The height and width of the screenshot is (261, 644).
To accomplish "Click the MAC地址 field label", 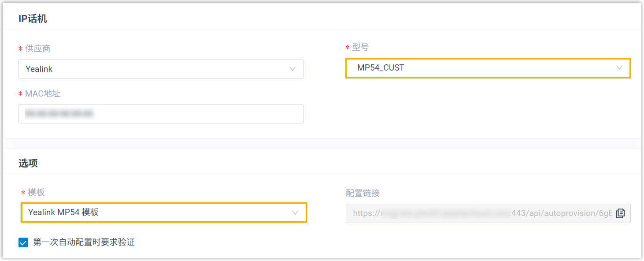I will pyautogui.click(x=43, y=93).
